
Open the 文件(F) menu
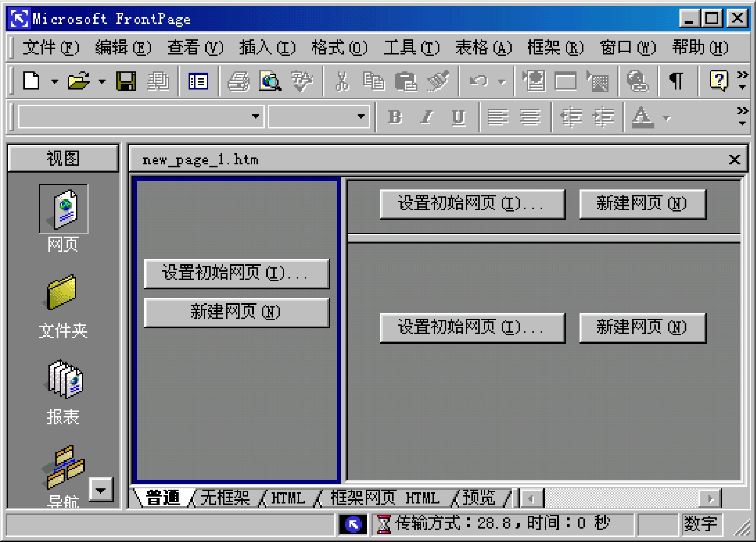[51, 47]
